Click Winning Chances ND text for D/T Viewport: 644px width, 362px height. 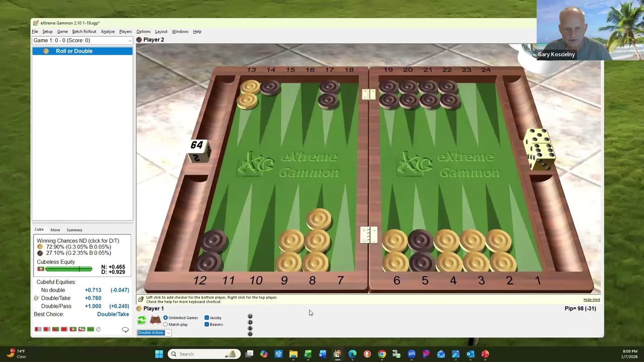[78, 241]
